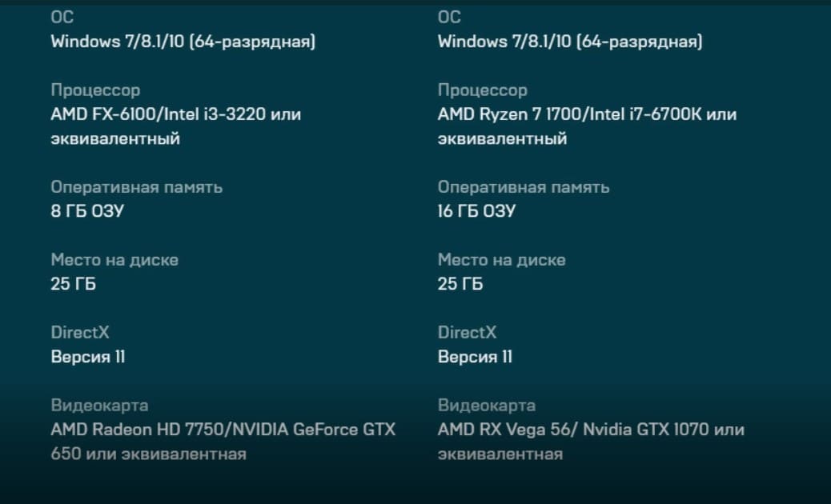The image size is (831, 504).
Task: Click the AMD Ryzen 7 1700/Intel i7-6700K text
Action: tap(586, 114)
